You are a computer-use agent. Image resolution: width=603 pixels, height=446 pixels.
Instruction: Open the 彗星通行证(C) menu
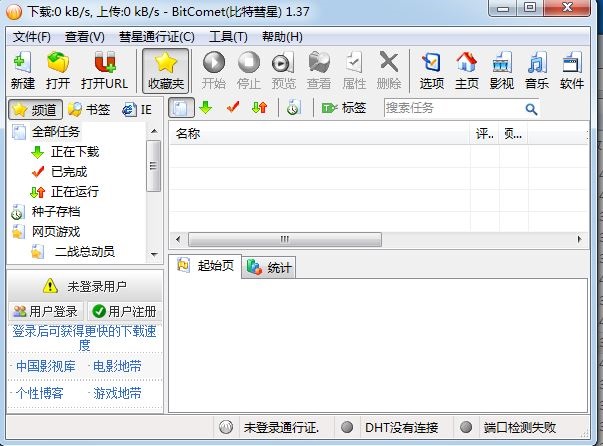pos(157,37)
